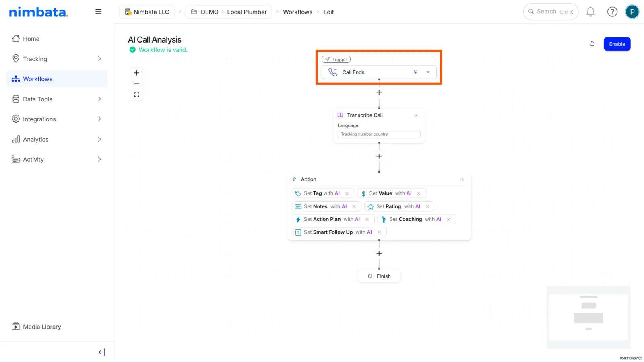
Task: Remove the Set Rating with AI action
Action: (427, 206)
